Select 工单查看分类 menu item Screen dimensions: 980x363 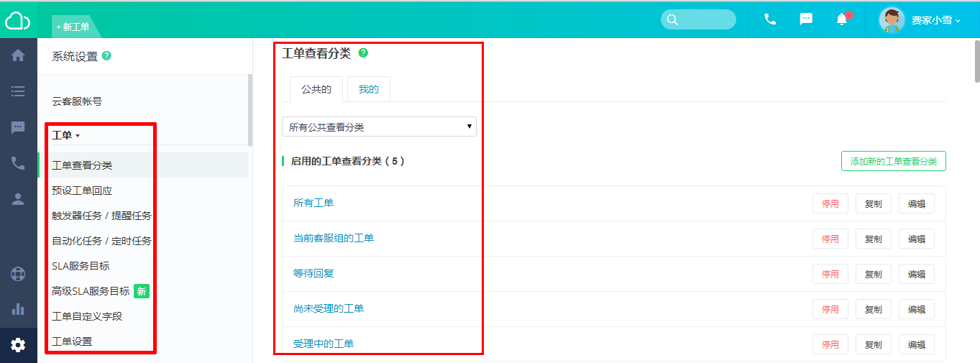82,165
